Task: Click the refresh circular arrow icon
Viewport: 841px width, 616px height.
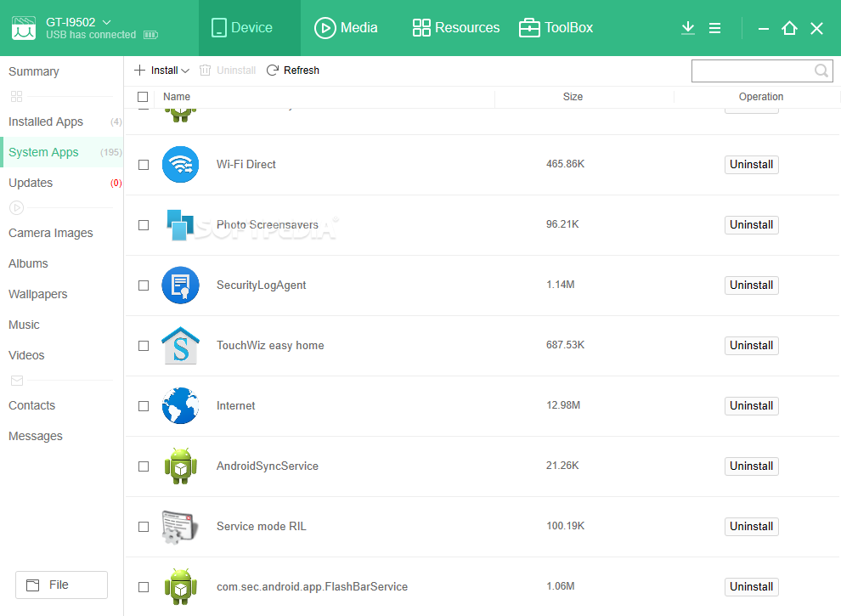Action: 273,71
